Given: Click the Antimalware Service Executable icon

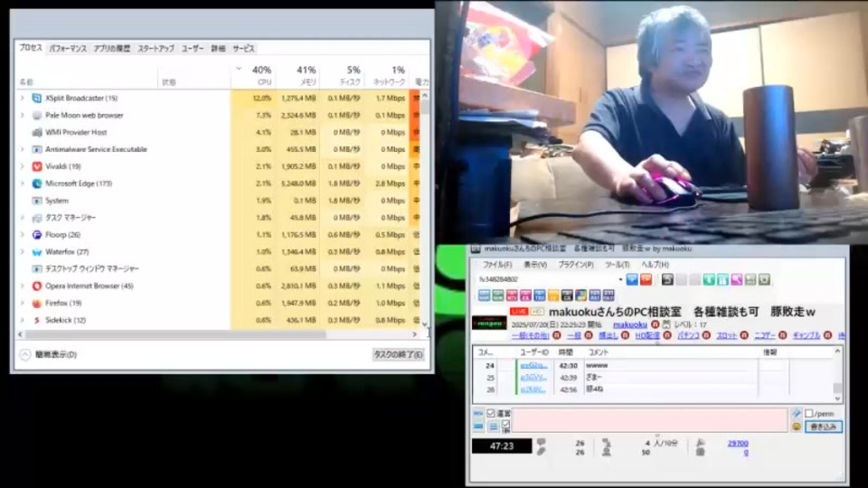Looking at the screenshot, I should point(36,149).
